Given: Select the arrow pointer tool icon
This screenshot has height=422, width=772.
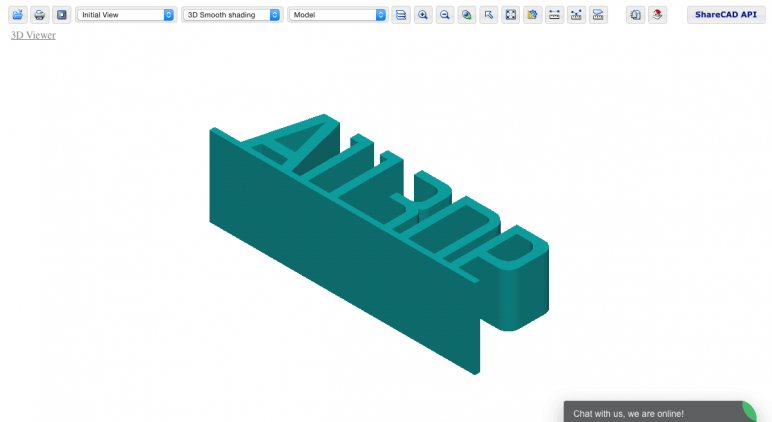Looking at the screenshot, I should click(x=488, y=15).
